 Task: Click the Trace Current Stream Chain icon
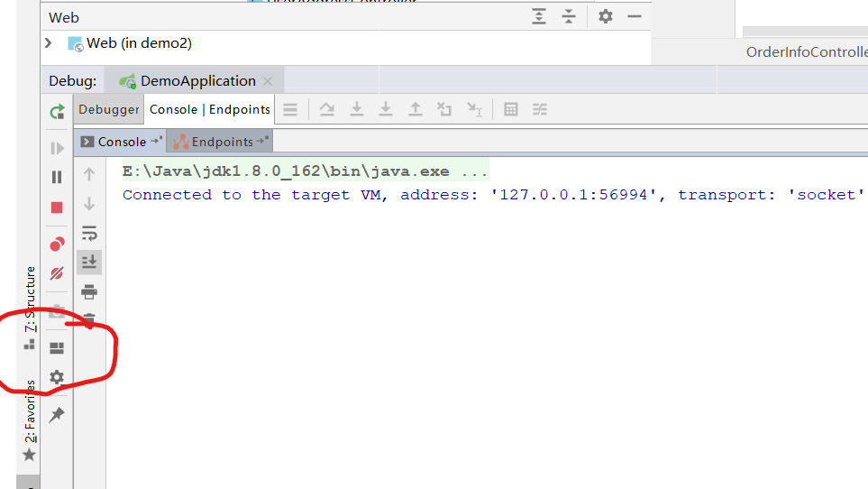[540, 110]
